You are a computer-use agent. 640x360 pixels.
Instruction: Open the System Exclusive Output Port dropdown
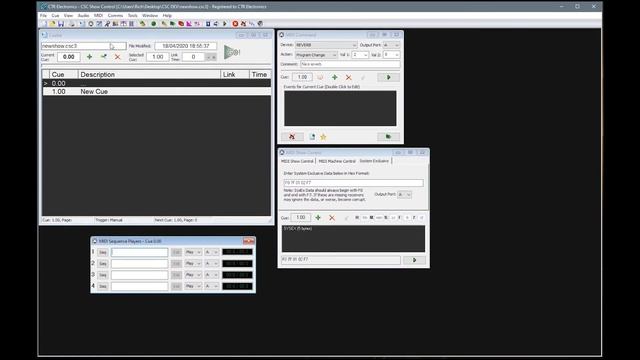click(404, 195)
